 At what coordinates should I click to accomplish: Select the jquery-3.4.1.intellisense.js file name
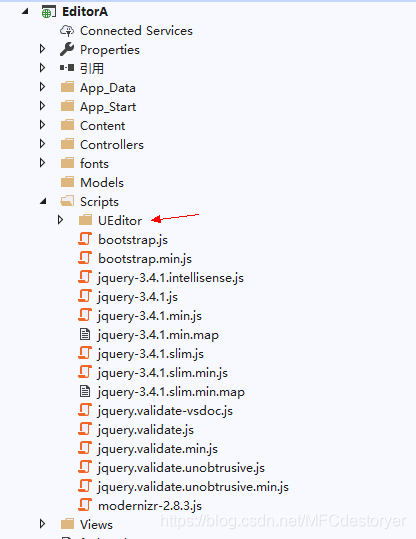pyautogui.click(x=171, y=278)
